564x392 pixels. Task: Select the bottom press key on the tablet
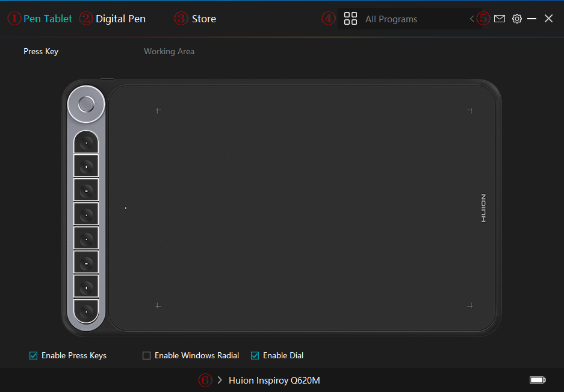click(x=86, y=311)
